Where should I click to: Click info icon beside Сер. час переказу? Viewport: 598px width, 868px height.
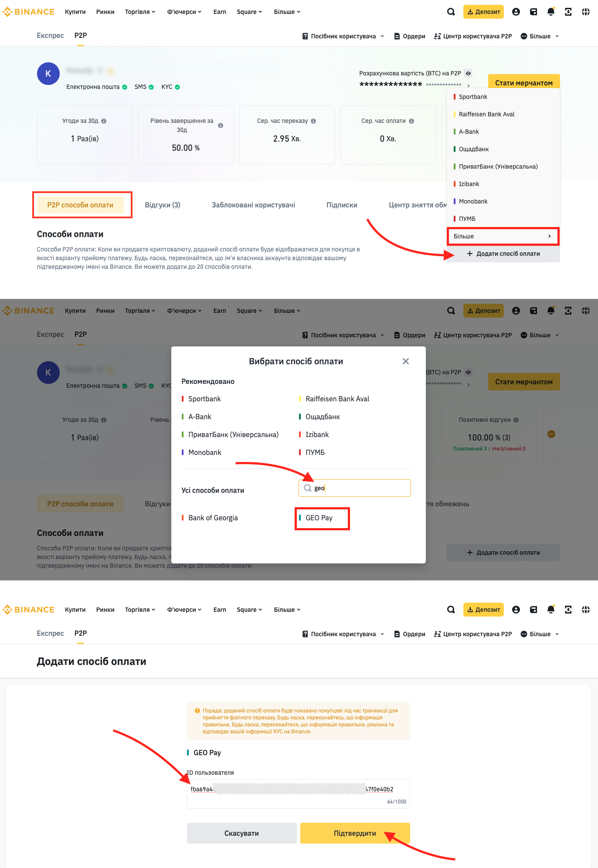(313, 121)
